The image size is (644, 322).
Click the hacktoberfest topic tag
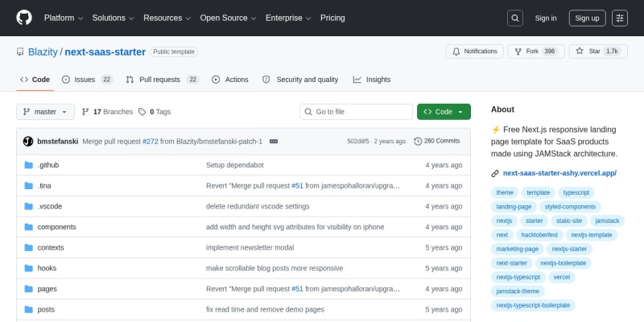click(x=539, y=235)
